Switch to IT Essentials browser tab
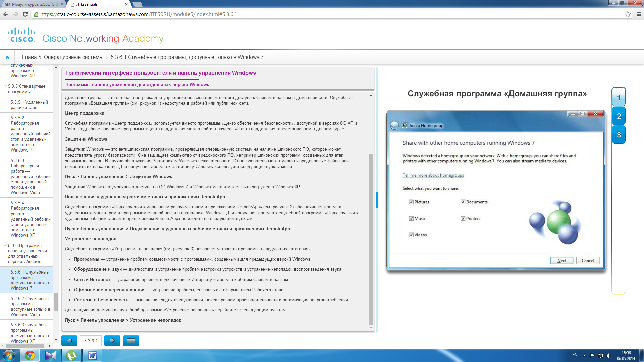 tap(97, 4)
